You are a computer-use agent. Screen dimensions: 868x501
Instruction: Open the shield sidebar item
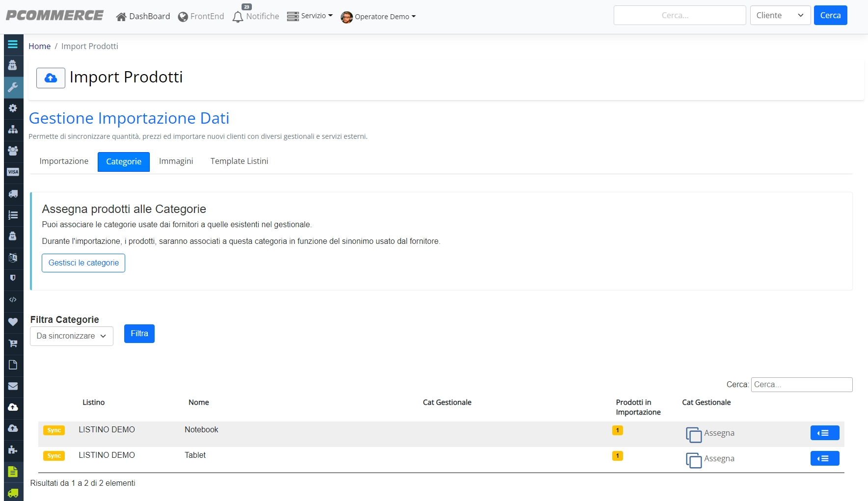(13, 278)
